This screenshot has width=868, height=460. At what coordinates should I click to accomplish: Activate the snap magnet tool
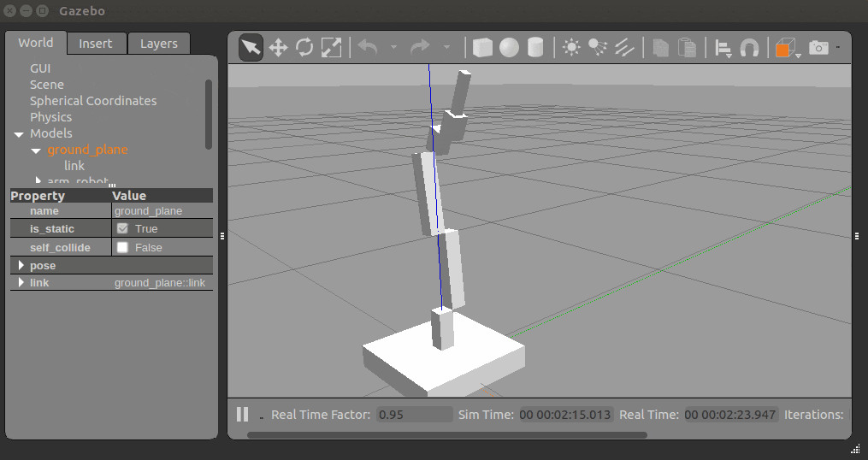[x=749, y=48]
